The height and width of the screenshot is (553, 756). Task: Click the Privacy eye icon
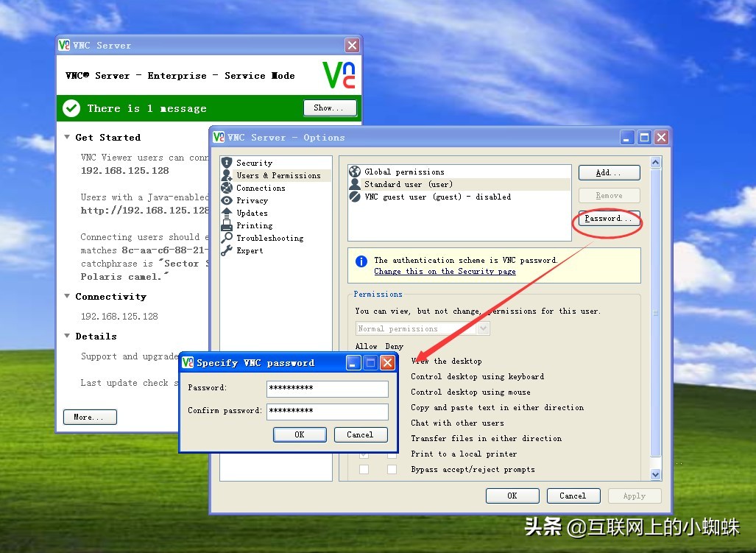pyautogui.click(x=227, y=200)
